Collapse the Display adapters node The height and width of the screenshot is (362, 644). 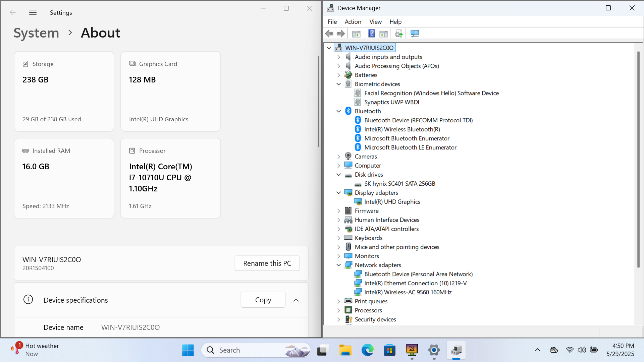coord(338,193)
